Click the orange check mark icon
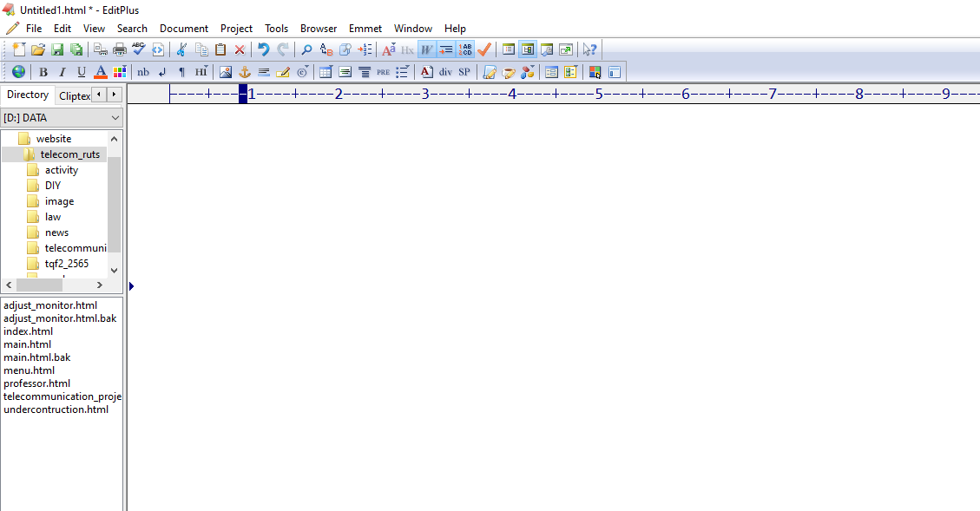Image resolution: width=980 pixels, height=511 pixels. [484, 49]
